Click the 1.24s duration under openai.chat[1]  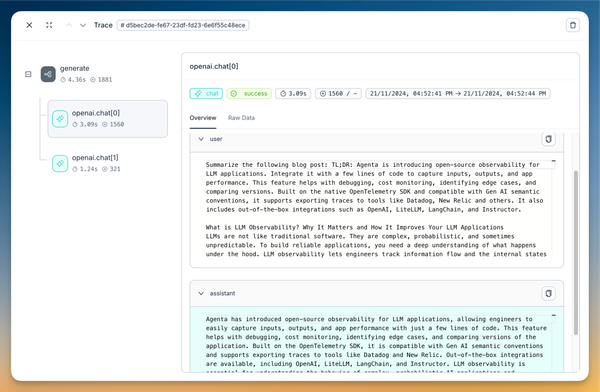coord(85,169)
